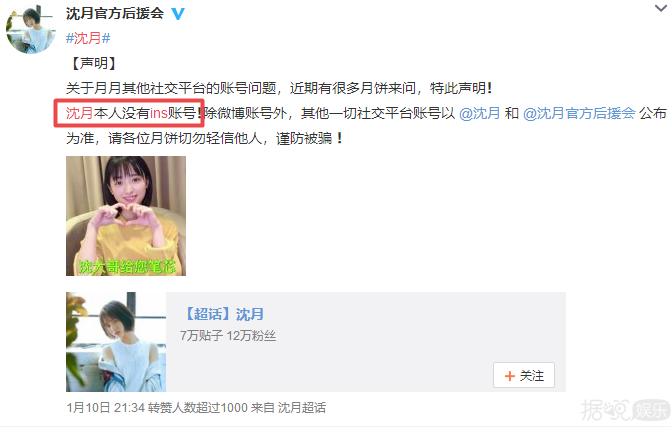Image resolution: width=671 pixels, height=430 pixels.
Task: Click the blue verified V badge
Action: 178,14
